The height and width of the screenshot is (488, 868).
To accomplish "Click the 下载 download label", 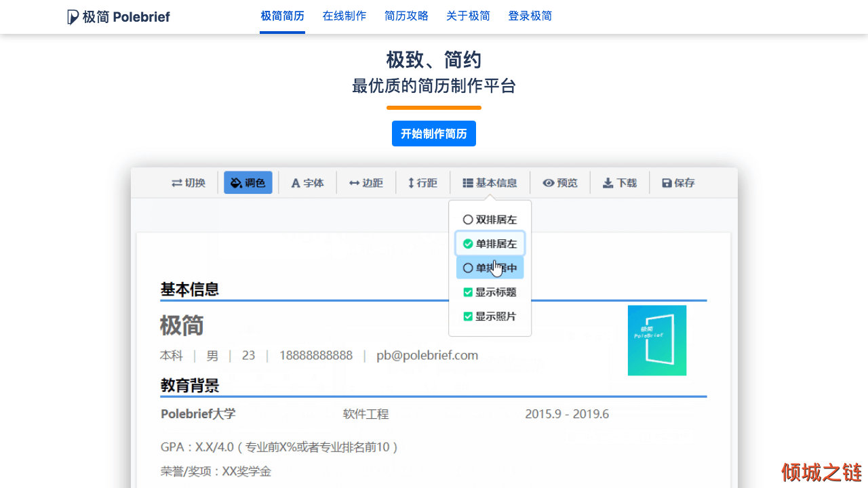I will pyautogui.click(x=627, y=183).
